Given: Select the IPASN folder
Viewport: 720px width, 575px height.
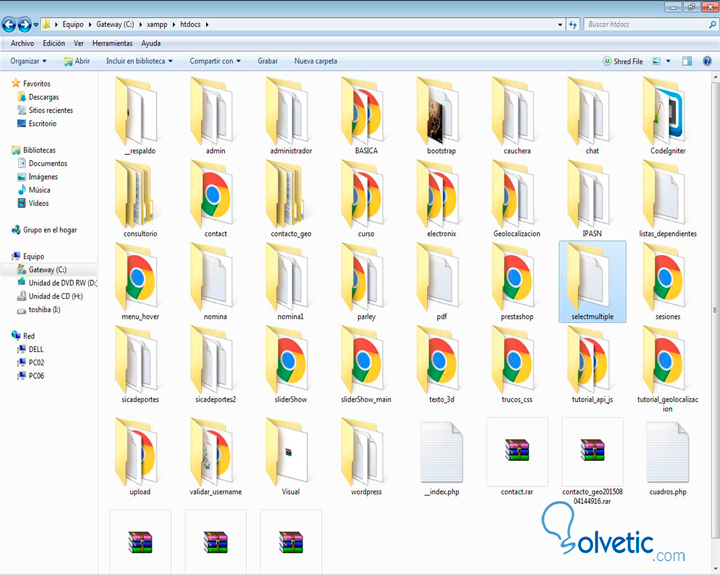Looking at the screenshot, I should tap(592, 199).
